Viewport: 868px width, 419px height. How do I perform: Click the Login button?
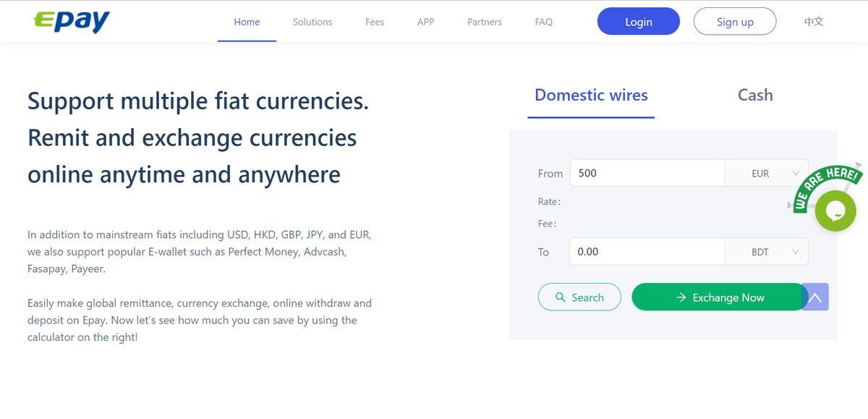(638, 21)
